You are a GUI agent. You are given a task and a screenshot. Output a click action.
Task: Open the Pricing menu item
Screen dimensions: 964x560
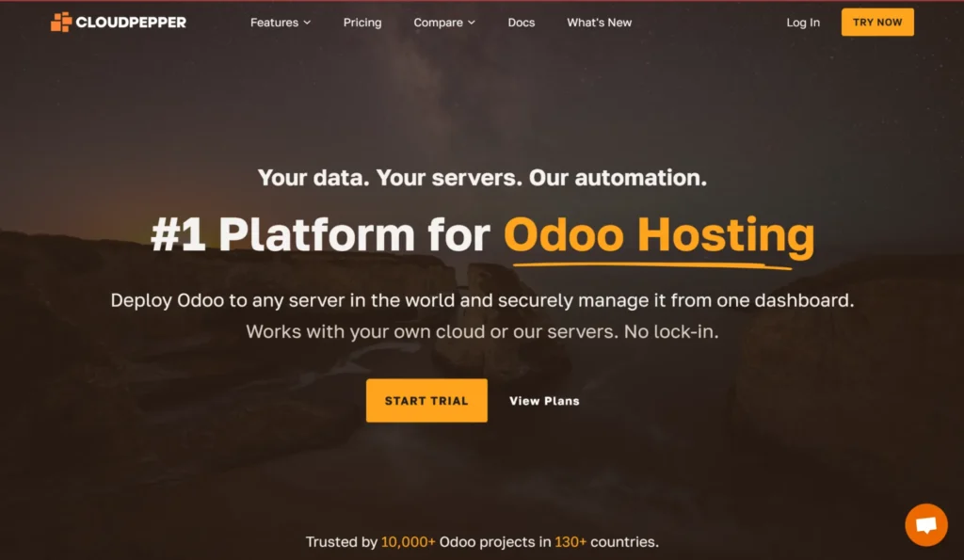(362, 22)
